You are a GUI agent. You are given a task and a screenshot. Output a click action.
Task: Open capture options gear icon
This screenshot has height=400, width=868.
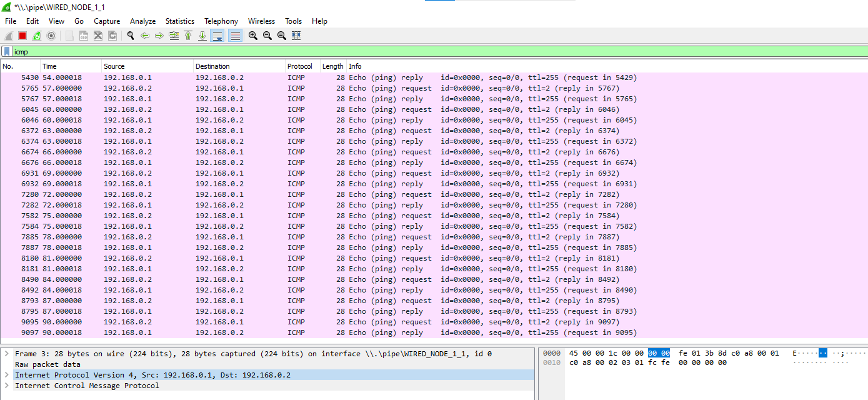51,36
